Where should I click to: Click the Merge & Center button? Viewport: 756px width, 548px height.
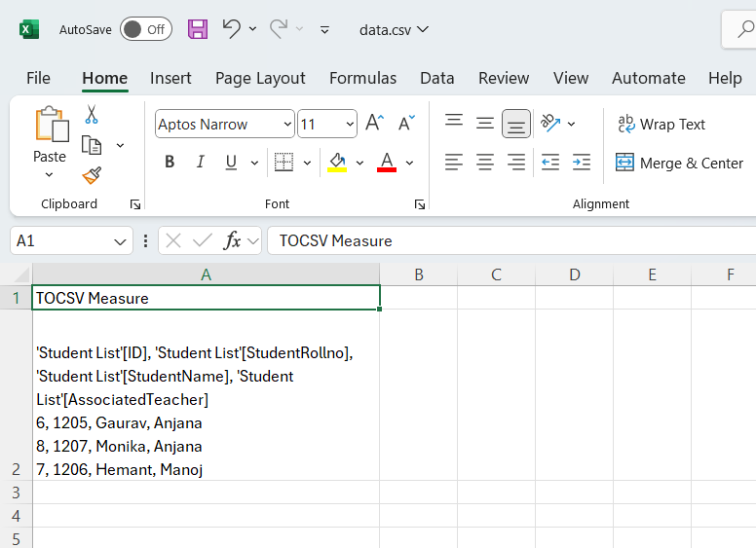(x=679, y=163)
